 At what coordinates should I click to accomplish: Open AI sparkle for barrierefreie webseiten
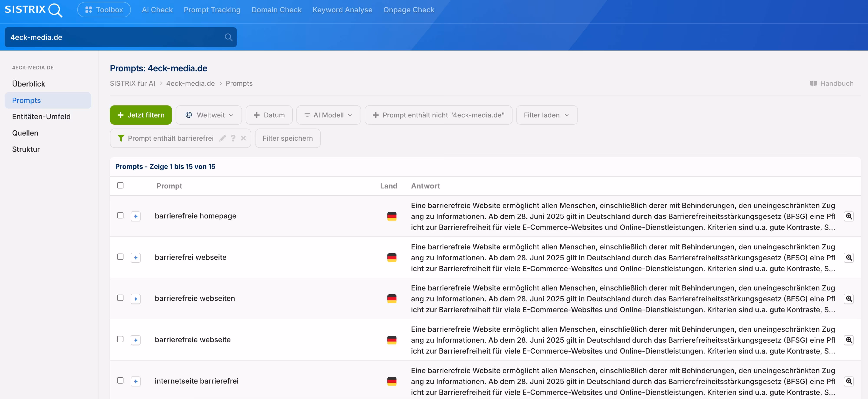click(135, 298)
